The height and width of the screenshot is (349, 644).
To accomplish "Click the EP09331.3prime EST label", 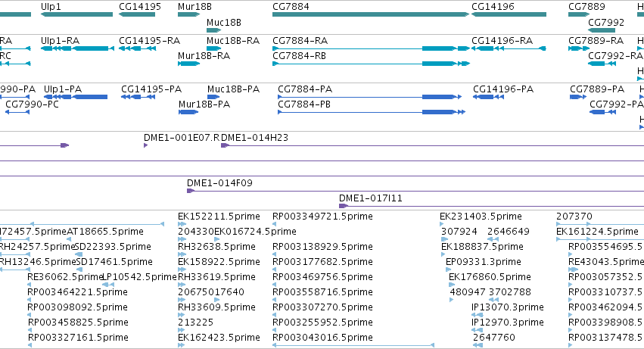I will [x=484, y=262].
